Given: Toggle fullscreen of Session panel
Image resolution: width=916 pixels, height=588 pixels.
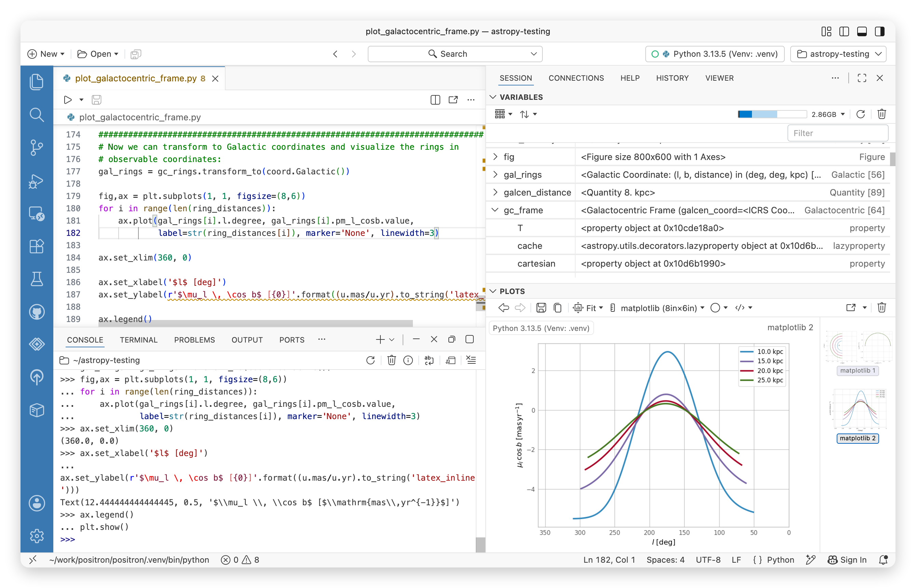Looking at the screenshot, I should (861, 78).
